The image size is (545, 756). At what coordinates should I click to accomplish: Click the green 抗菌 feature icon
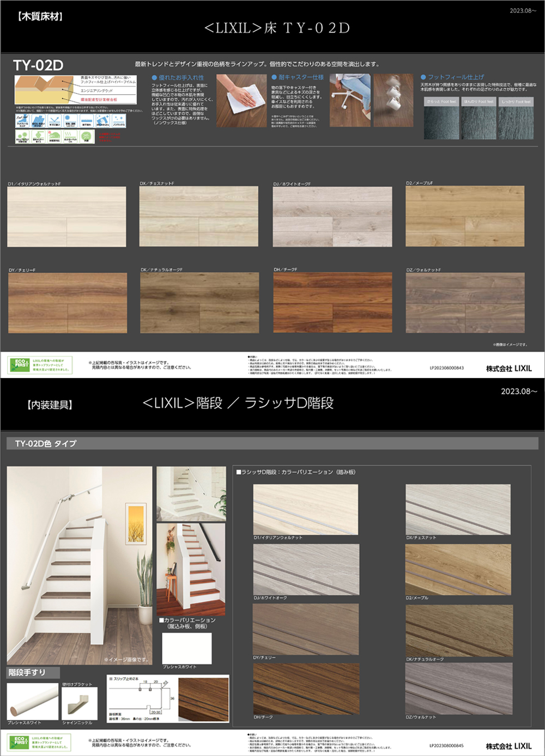click(87, 137)
